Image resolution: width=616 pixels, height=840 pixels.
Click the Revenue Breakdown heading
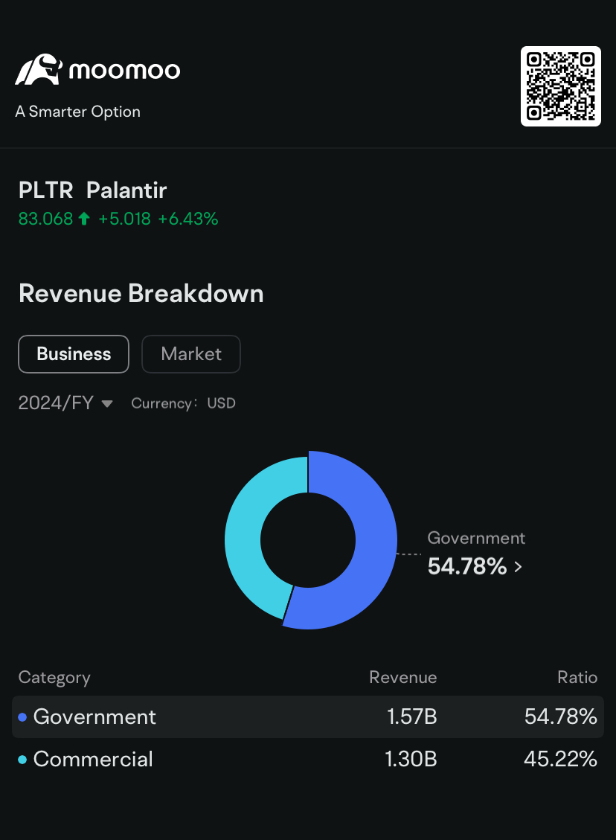click(x=141, y=294)
